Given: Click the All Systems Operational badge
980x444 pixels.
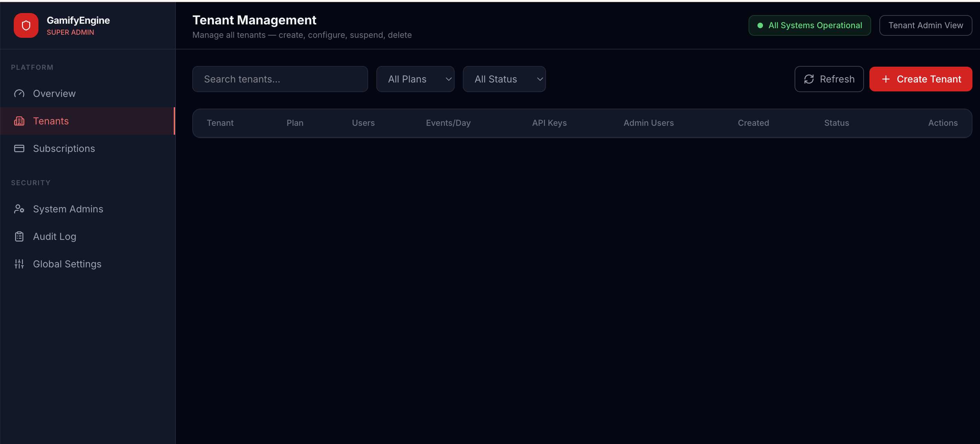Looking at the screenshot, I should coord(809,25).
